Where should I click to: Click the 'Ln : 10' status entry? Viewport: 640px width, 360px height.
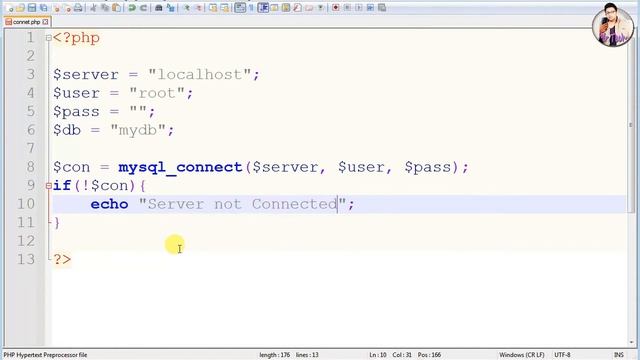click(x=378, y=355)
